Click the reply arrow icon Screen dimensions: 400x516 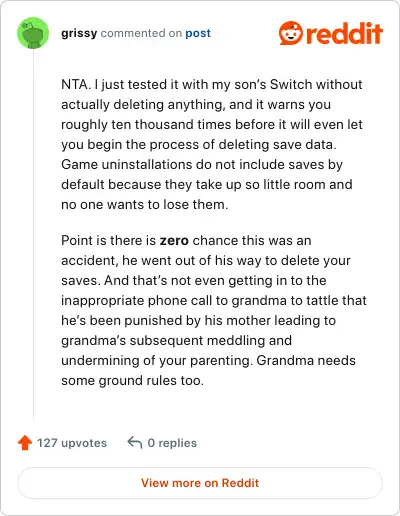[x=135, y=443]
